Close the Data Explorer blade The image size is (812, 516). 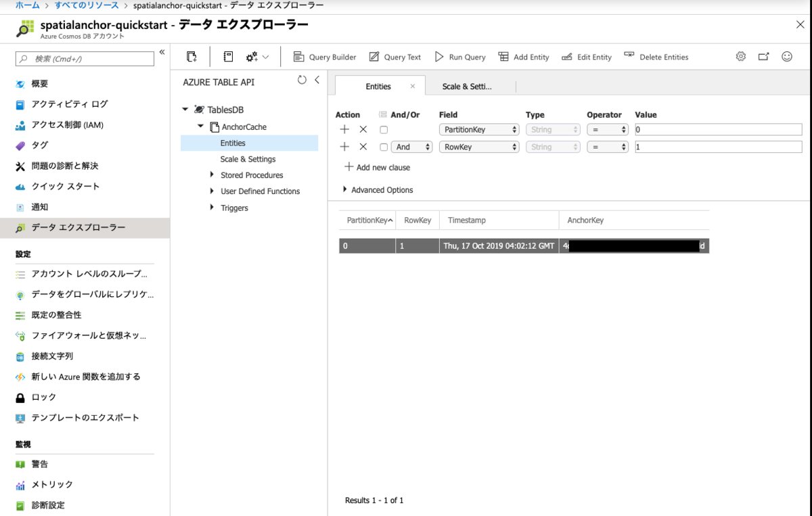pos(800,24)
